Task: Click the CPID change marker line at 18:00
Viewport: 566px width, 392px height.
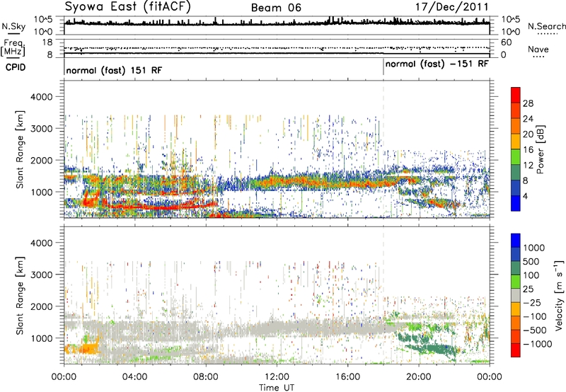Action: 383,67
